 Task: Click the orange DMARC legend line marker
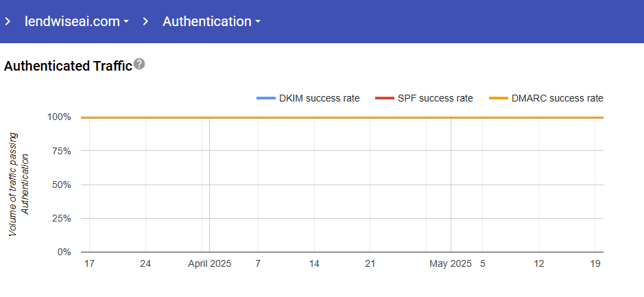tap(498, 98)
